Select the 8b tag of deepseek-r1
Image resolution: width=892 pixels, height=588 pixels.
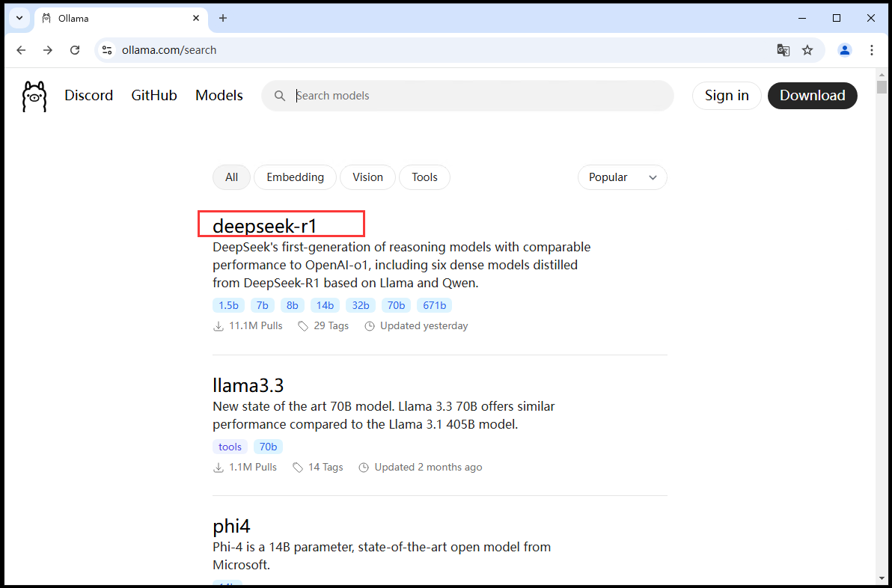(x=293, y=305)
